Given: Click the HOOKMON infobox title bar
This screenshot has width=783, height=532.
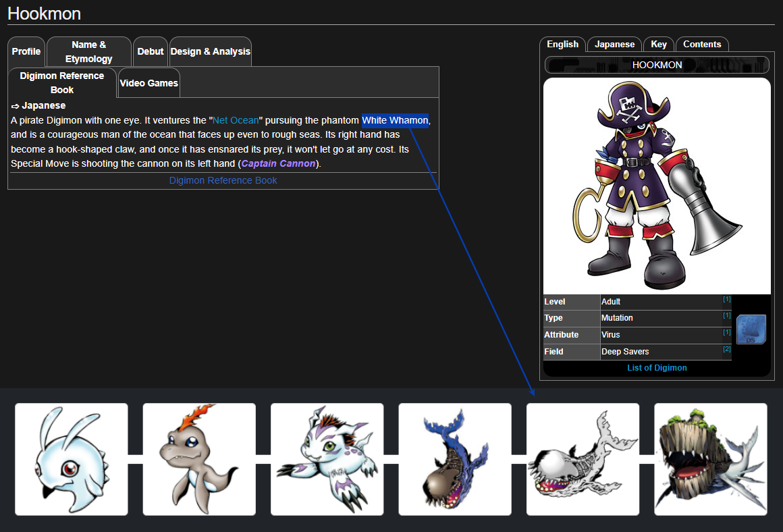Looking at the screenshot, I should [657, 65].
